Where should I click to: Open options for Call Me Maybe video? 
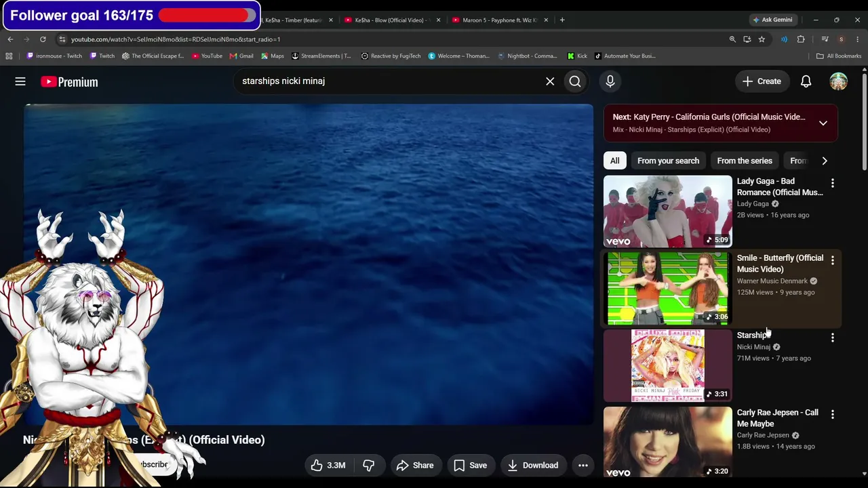tap(833, 414)
